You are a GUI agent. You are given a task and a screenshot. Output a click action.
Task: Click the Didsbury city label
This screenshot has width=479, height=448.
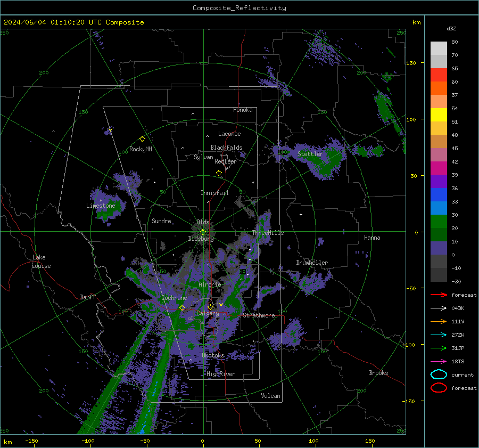201,239
